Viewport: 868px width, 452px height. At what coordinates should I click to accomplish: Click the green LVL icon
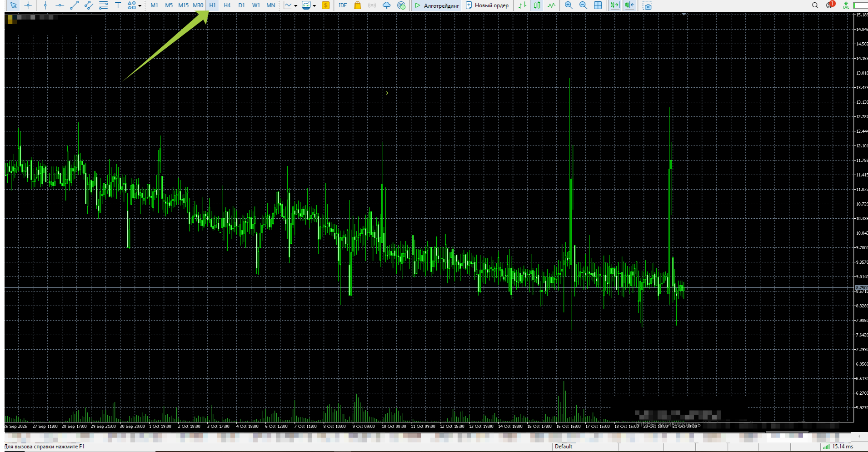point(846,5)
